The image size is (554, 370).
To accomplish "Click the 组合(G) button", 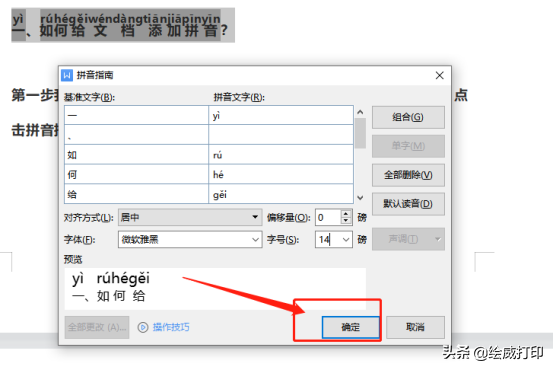I will [408, 117].
